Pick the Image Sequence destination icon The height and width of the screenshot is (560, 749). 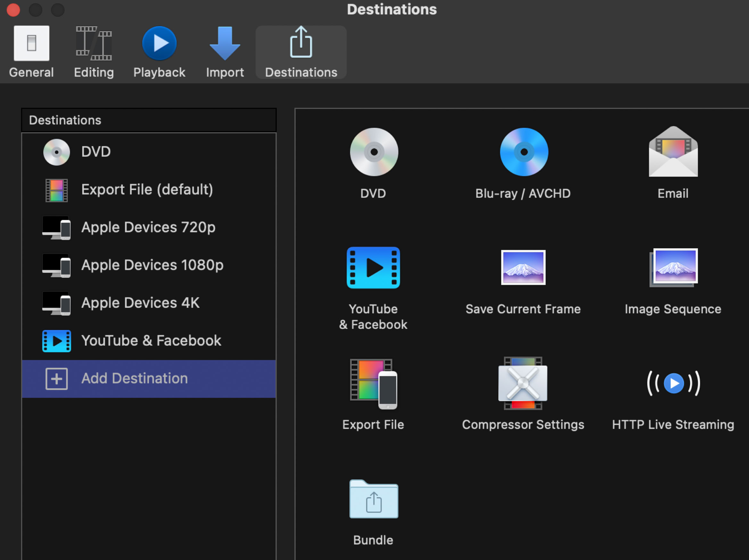point(673,268)
